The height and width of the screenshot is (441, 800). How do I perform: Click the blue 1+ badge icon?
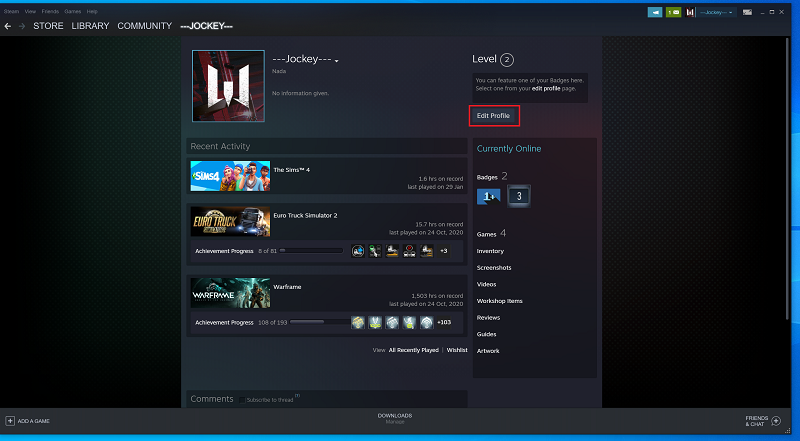pyautogui.click(x=489, y=196)
